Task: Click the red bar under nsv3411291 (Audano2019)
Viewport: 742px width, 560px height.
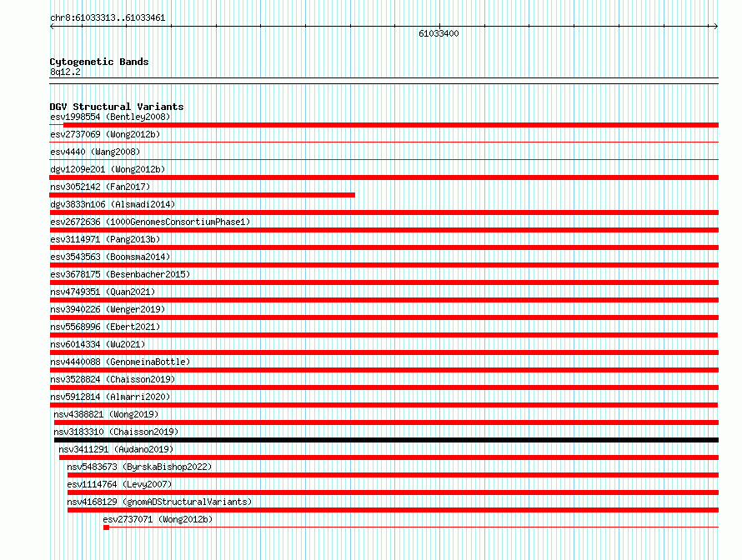Action: click(389, 457)
